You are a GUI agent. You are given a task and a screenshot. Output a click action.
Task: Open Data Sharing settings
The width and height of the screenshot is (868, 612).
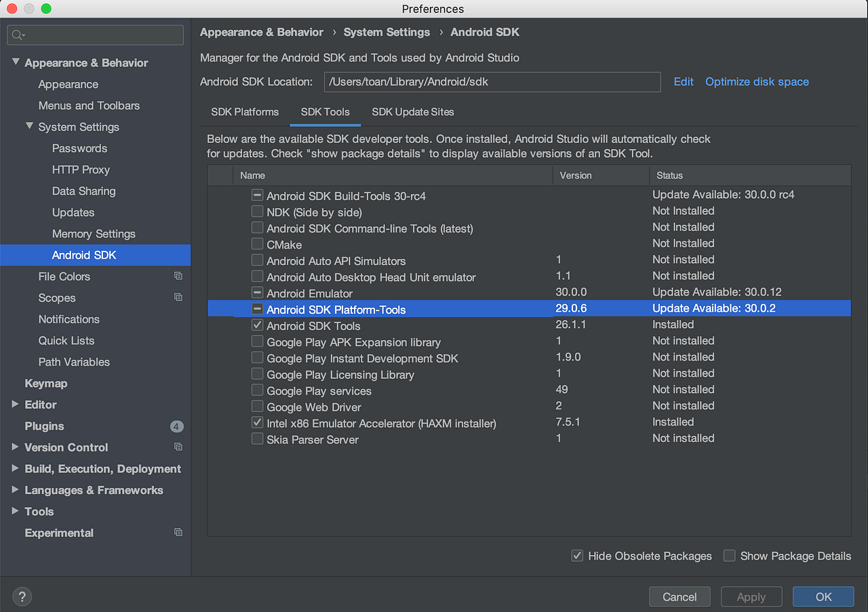click(83, 191)
